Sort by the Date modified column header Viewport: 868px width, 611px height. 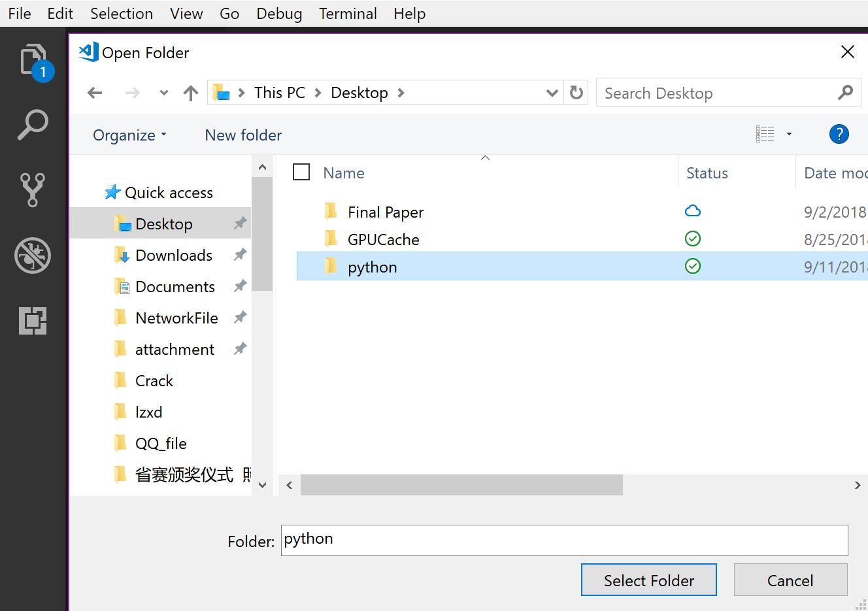pyautogui.click(x=835, y=173)
